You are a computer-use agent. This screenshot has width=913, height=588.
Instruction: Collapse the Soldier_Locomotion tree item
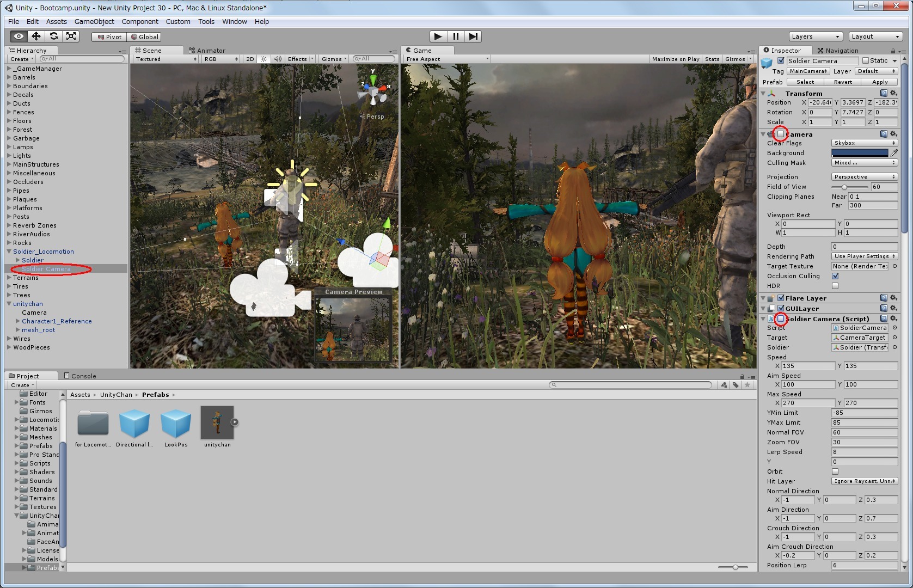[9, 252]
